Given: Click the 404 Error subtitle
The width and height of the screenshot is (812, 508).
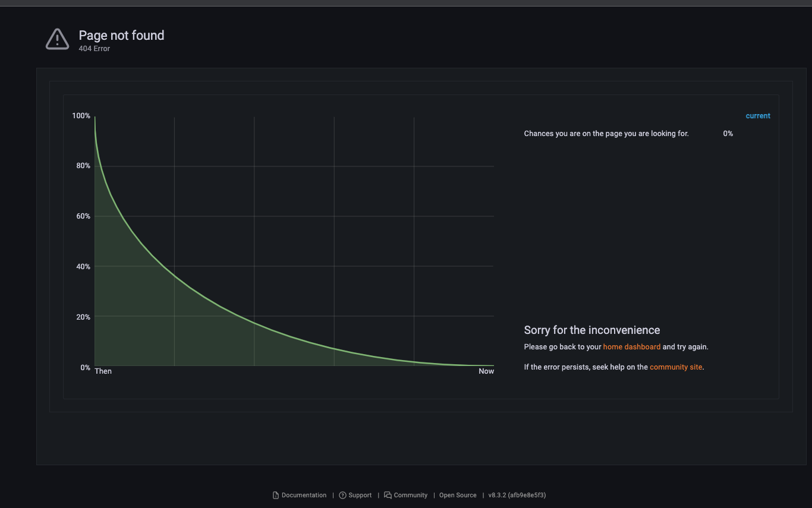Looking at the screenshot, I should tap(94, 49).
